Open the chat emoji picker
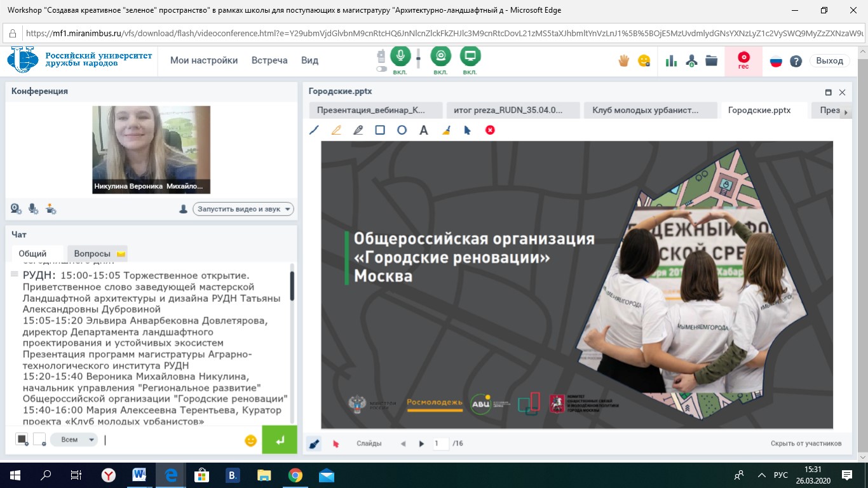 [250, 440]
